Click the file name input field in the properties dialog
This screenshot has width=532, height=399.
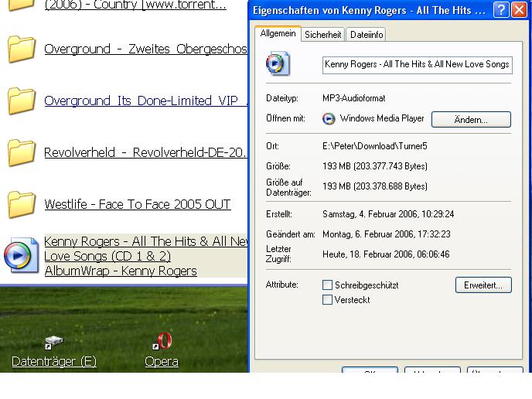click(417, 65)
